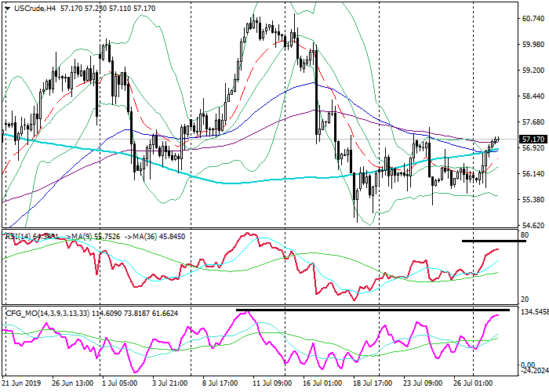Image resolution: width=549 pixels, height=392 pixels.
Task: Click the 21 Jun 2019 date label
Action: [22, 383]
